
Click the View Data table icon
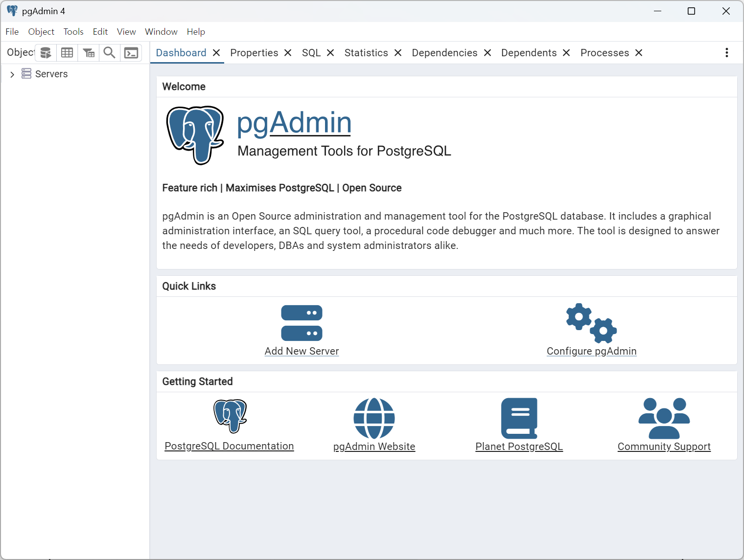pyautogui.click(x=67, y=53)
